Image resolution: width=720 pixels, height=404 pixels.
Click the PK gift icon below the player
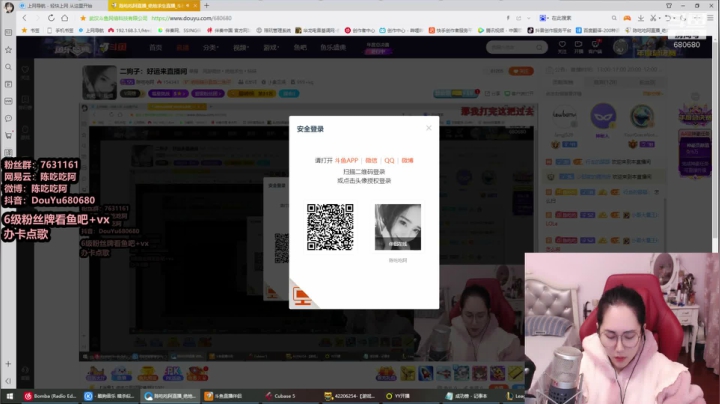[x=173, y=373]
